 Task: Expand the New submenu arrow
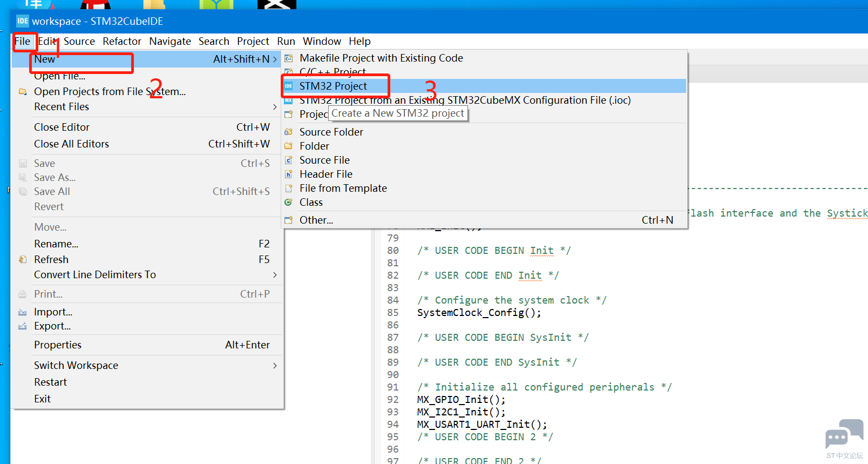point(275,59)
